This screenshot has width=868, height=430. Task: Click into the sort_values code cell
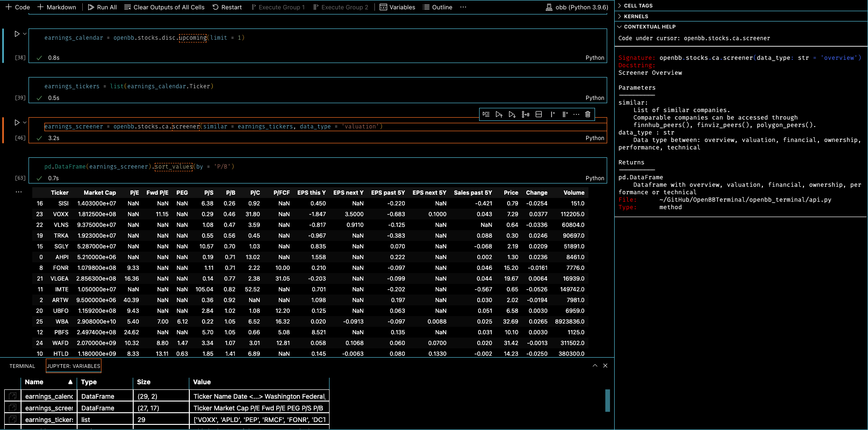(x=317, y=167)
